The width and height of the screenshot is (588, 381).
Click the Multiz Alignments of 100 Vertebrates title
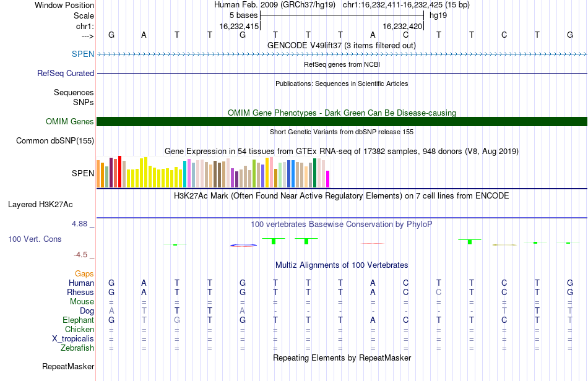click(x=342, y=265)
